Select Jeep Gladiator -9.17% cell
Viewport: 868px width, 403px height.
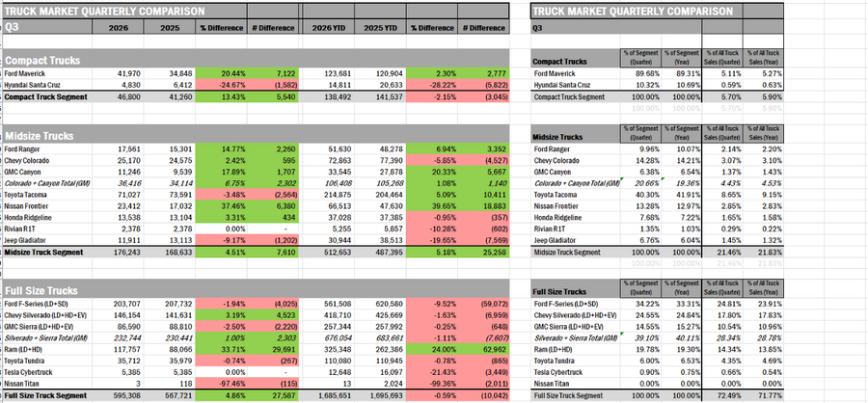coord(221,241)
